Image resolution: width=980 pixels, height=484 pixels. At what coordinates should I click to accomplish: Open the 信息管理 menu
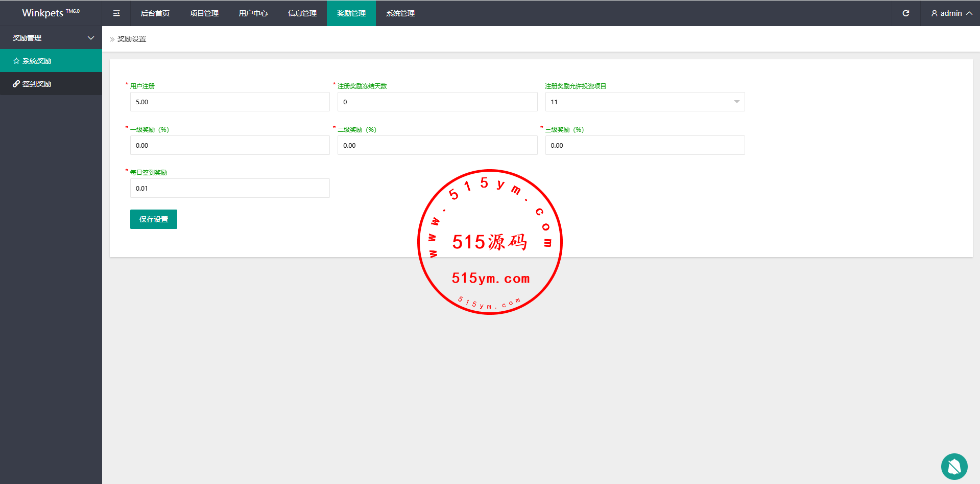point(302,13)
